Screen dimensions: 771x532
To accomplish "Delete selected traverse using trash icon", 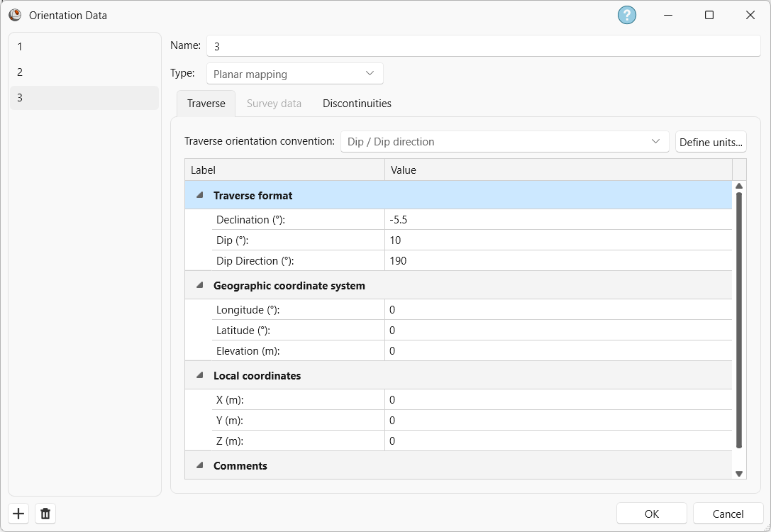I will (x=45, y=514).
